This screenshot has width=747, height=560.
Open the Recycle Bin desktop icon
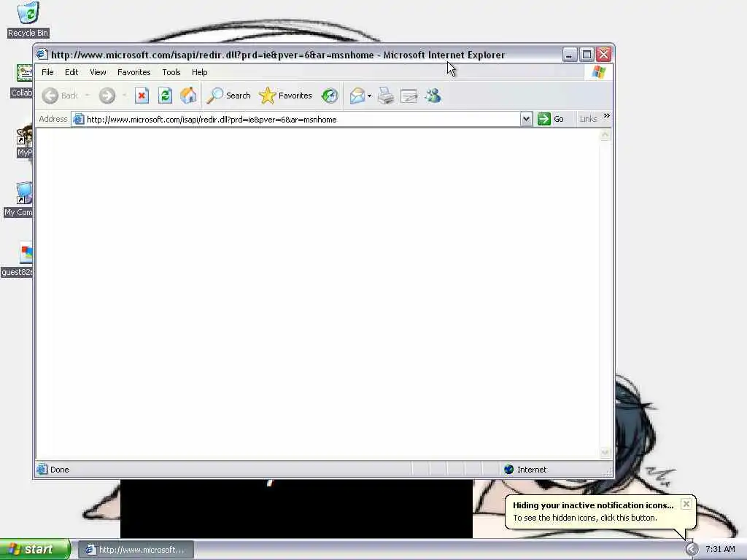tap(28, 20)
